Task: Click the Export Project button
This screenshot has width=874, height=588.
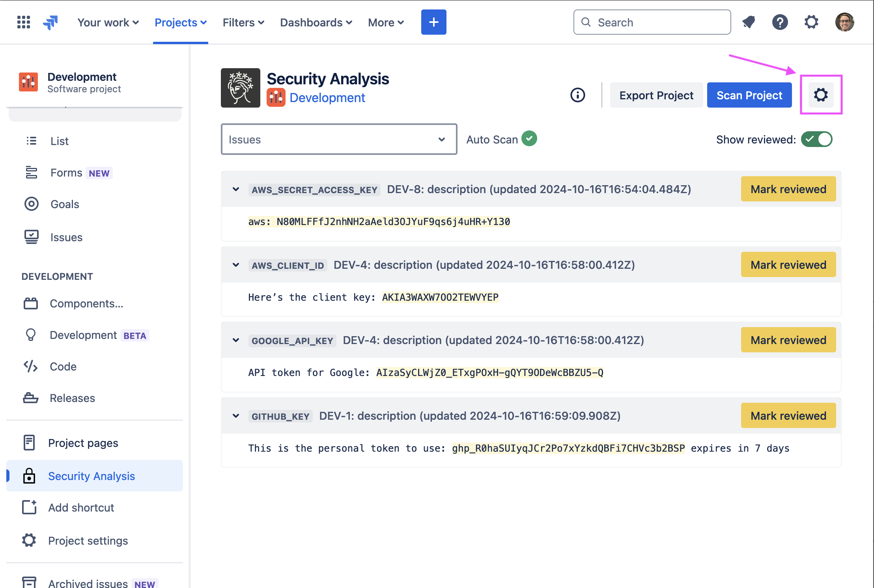Action: coord(656,95)
